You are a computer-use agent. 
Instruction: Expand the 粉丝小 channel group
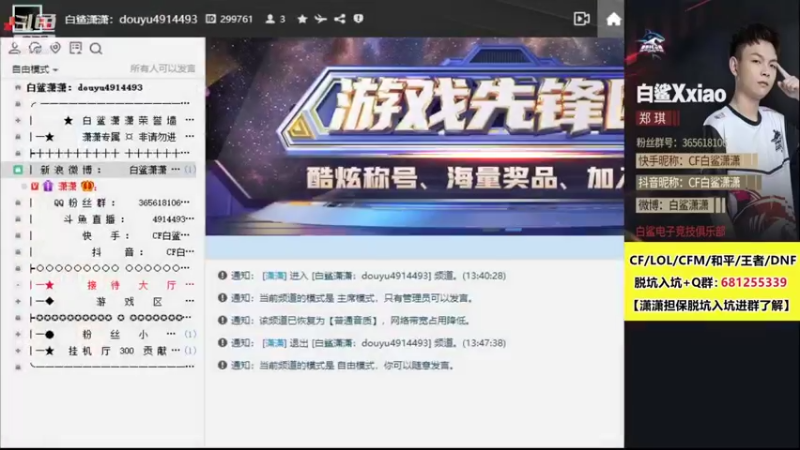pyautogui.click(x=18, y=335)
